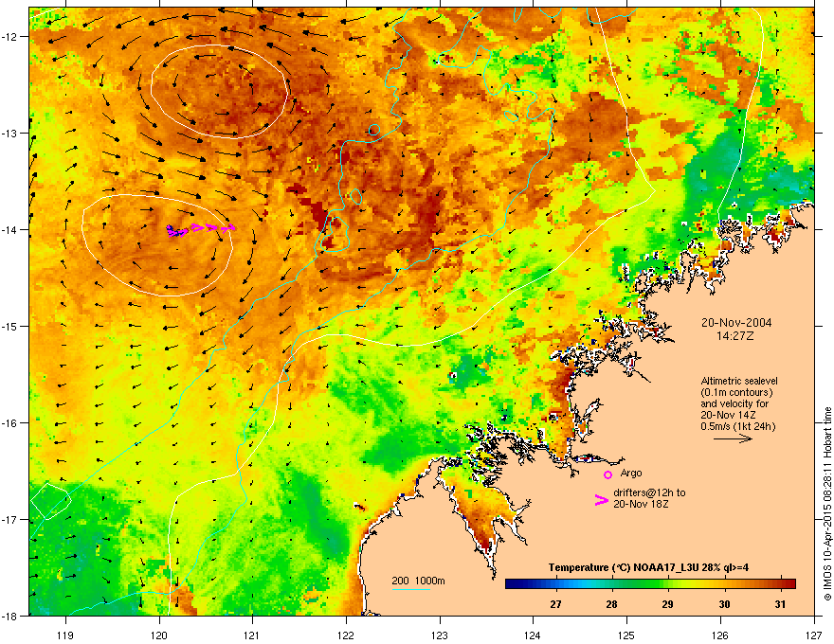Click the Altimetric sealevel legend text
This screenshot has height=644, width=834.
pos(739,381)
